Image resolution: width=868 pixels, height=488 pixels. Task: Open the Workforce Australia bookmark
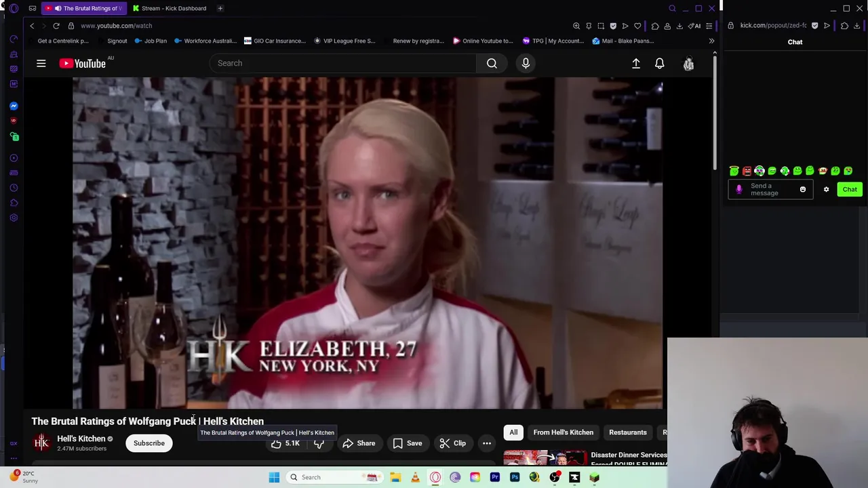point(205,41)
